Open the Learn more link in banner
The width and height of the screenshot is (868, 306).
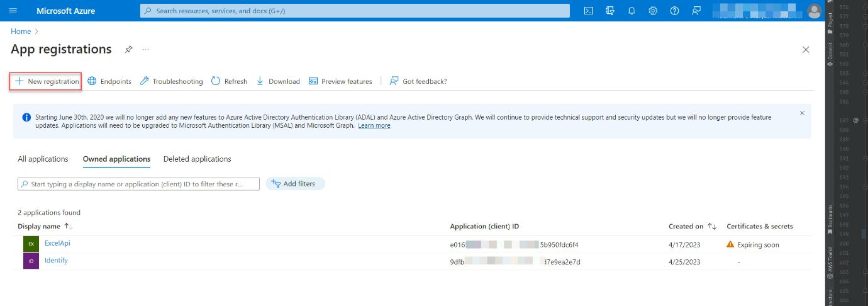pos(374,125)
